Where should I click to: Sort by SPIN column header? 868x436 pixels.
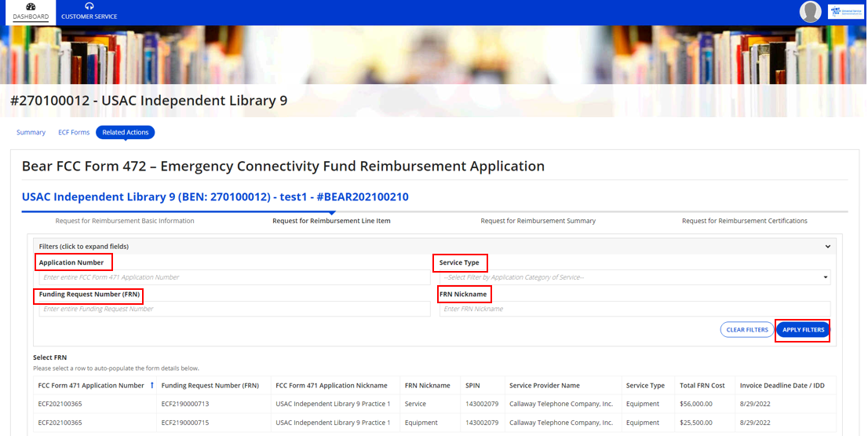(472, 386)
